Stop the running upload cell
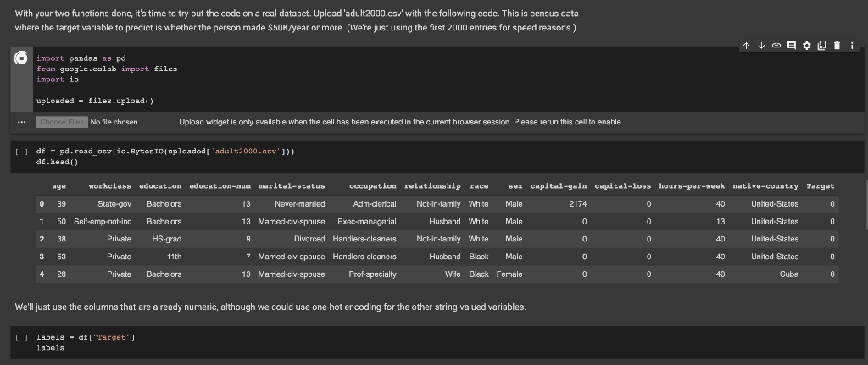Viewport: 868px width, 365px height. pyautogui.click(x=22, y=58)
